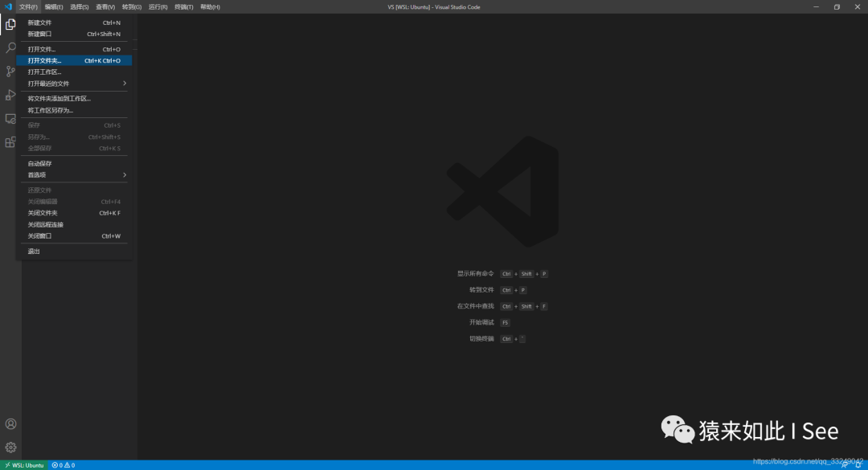868x470 pixels.
Task: Open the 帮助(H) menu
Action: (x=210, y=7)
